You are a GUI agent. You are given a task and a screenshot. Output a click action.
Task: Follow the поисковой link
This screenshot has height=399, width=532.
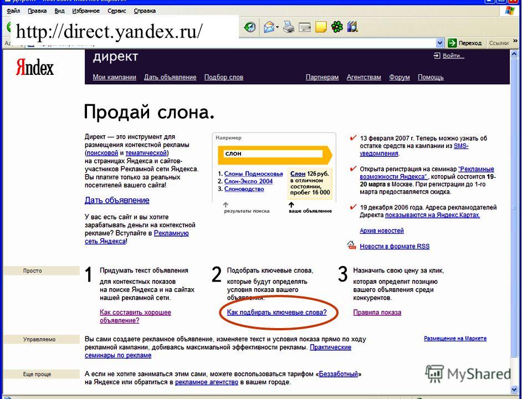pos(103,153)
